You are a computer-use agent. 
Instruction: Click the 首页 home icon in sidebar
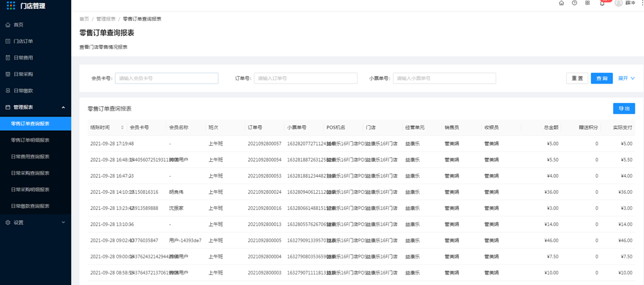pyautogui.click(x=8, y=25)
